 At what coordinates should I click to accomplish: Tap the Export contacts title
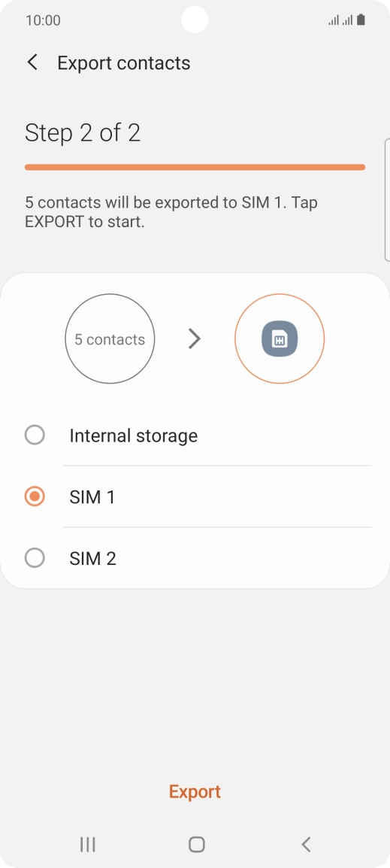124,63
